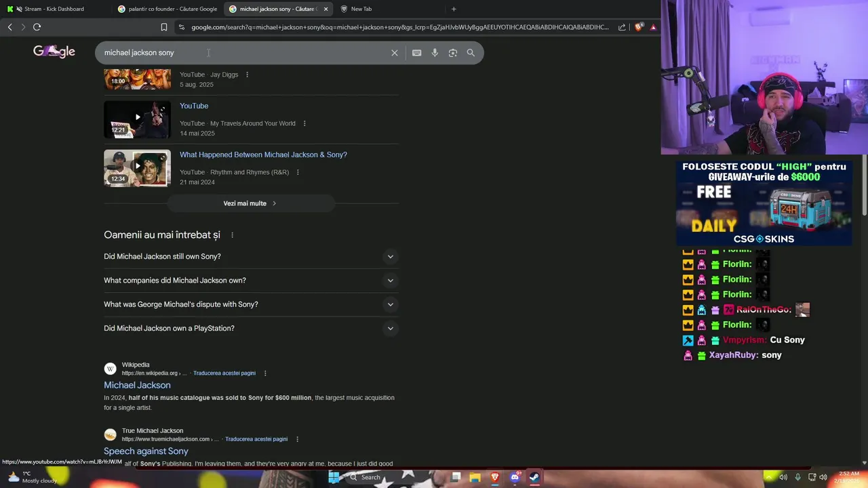Screen dimensions: 868x488
Task: Play the 12:21 video thumbnail
Action: 137,120
